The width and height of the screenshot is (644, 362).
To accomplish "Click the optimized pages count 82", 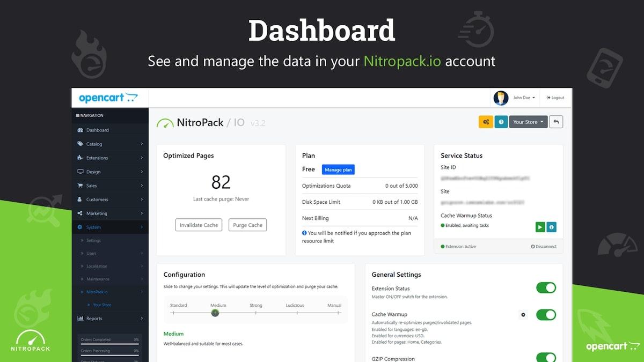I will click(221, 182).
